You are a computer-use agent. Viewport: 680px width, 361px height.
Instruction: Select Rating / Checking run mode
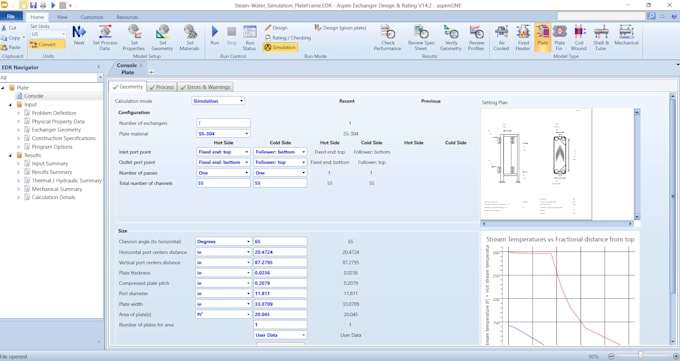pyautogui.click(x=288, y=38)
